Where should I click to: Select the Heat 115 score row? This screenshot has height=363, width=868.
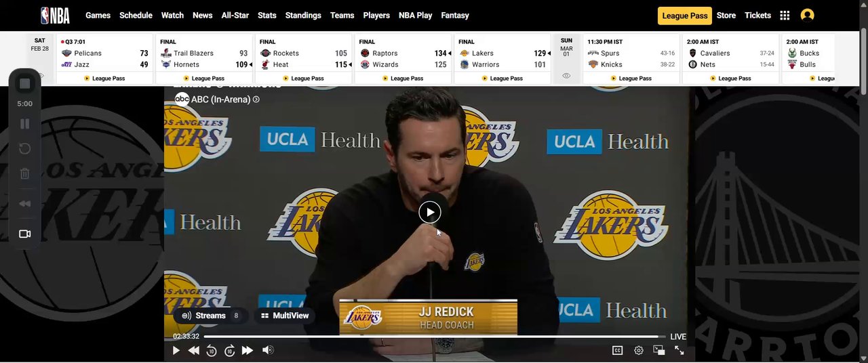tap(304, 65)
